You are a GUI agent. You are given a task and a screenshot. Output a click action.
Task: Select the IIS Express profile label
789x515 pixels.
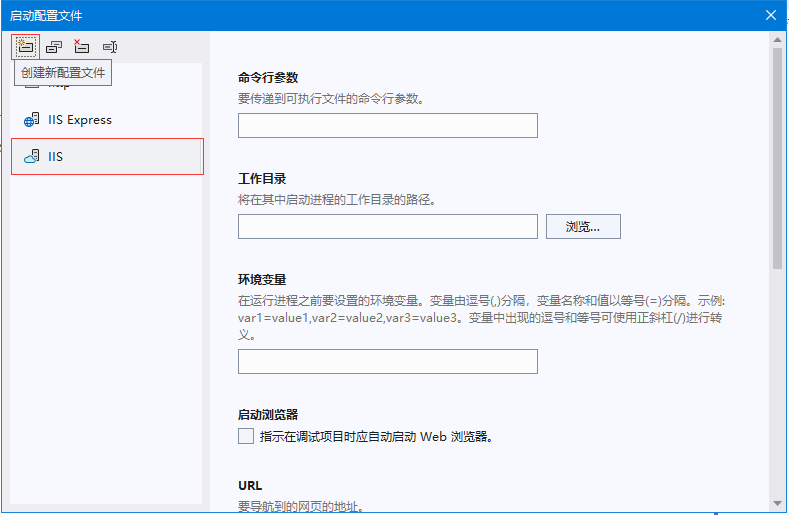80,120
